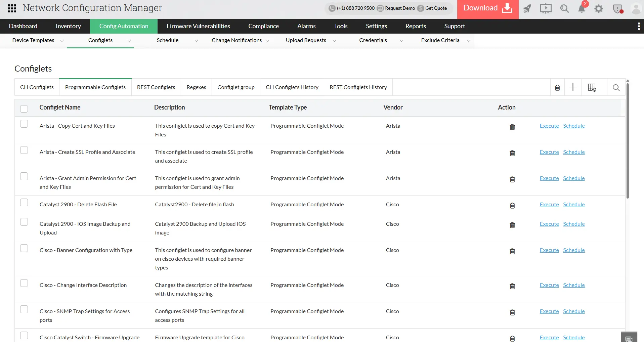This screenshot has height=342, width=644.
Task: Click the rocket getting-started icon
Action: 527,9
